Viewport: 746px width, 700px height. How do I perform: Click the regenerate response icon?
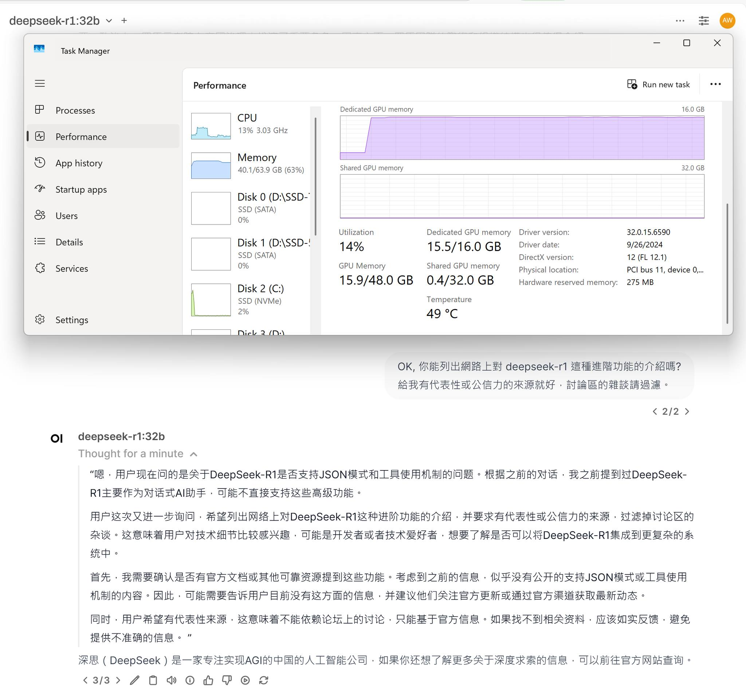point(263,680)
